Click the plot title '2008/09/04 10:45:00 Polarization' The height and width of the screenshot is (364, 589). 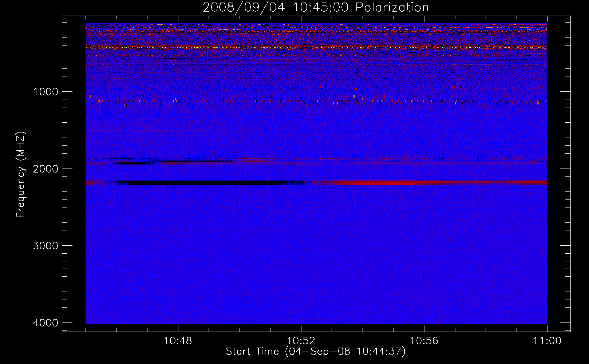315,8
